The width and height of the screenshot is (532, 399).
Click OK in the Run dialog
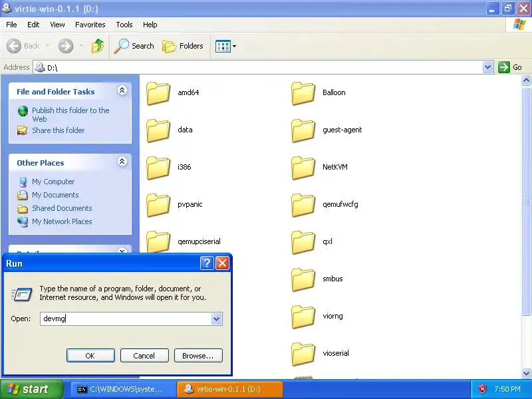coord(90,356)
